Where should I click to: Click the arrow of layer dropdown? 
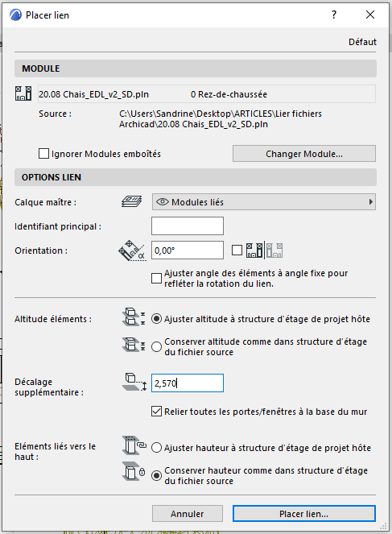[370, 202]
